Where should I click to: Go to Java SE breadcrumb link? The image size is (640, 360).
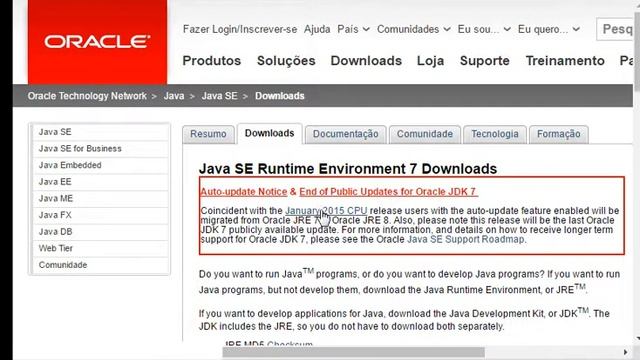click(219, 96)
